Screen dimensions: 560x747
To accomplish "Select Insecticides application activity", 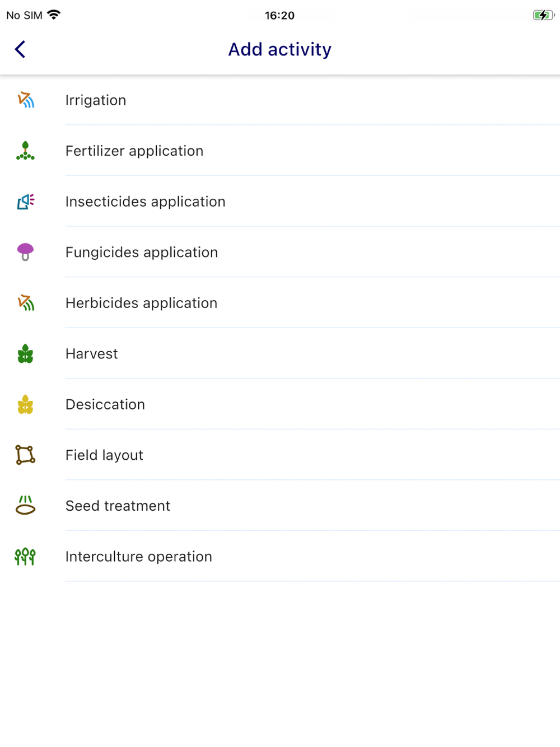I will coord(146,202).
